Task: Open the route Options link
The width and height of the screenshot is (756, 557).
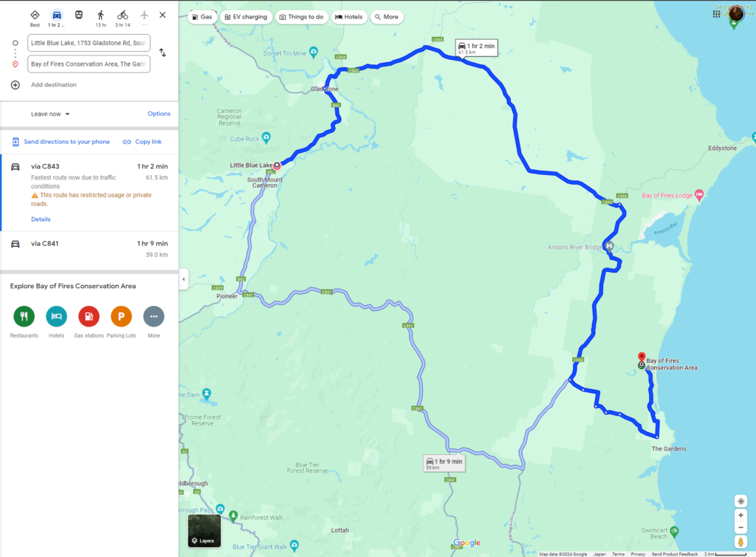Action: [159, 114]
